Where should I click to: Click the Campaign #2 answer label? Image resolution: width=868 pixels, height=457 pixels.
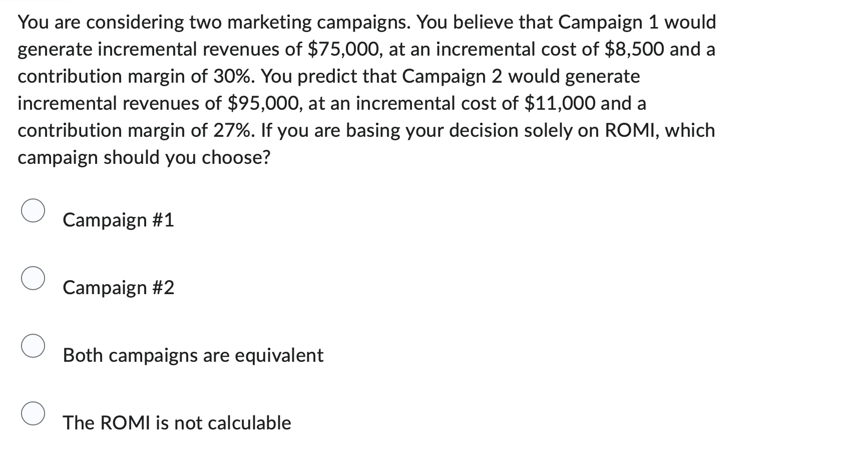click(118, 287)
